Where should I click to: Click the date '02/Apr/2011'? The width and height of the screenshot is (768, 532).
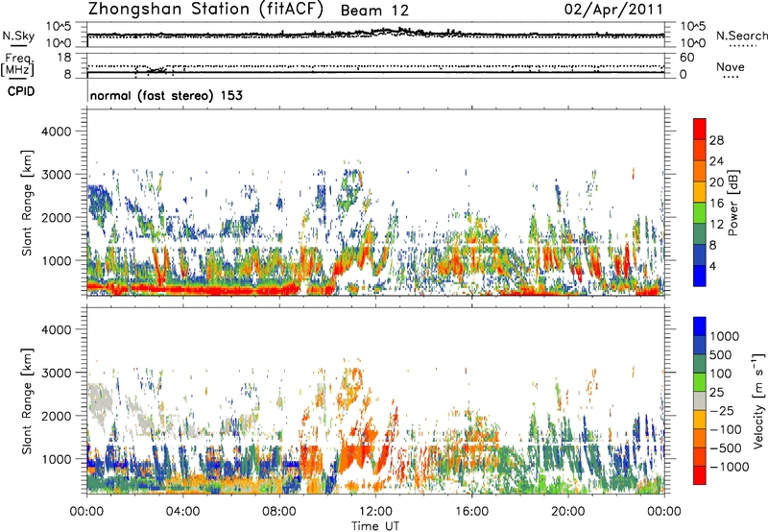click(x=613, y=10)
